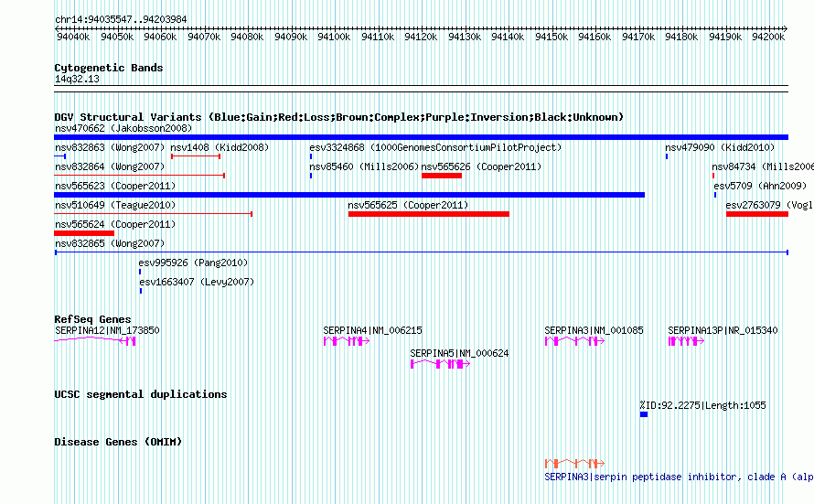814x504 pixels.
Task: Click the 94200k ruler position
Action: [x=767, y=37]
